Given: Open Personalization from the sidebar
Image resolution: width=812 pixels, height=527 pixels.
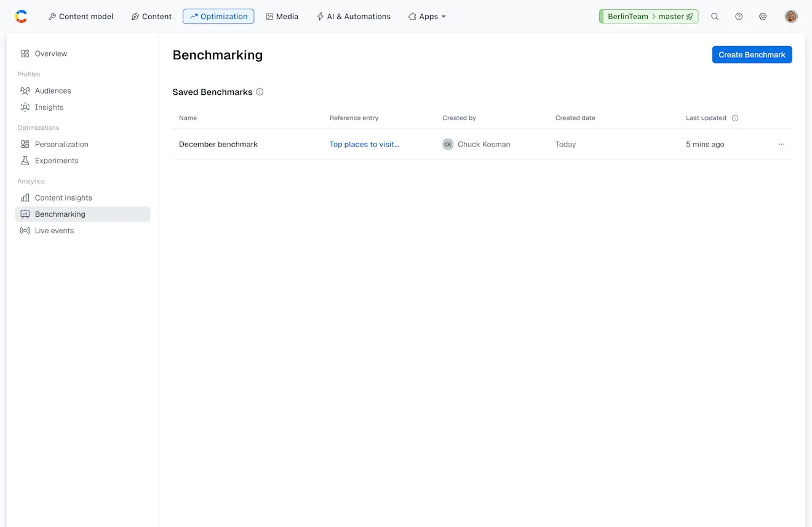Looking at the screenshot, I should (x=61, y=144).
